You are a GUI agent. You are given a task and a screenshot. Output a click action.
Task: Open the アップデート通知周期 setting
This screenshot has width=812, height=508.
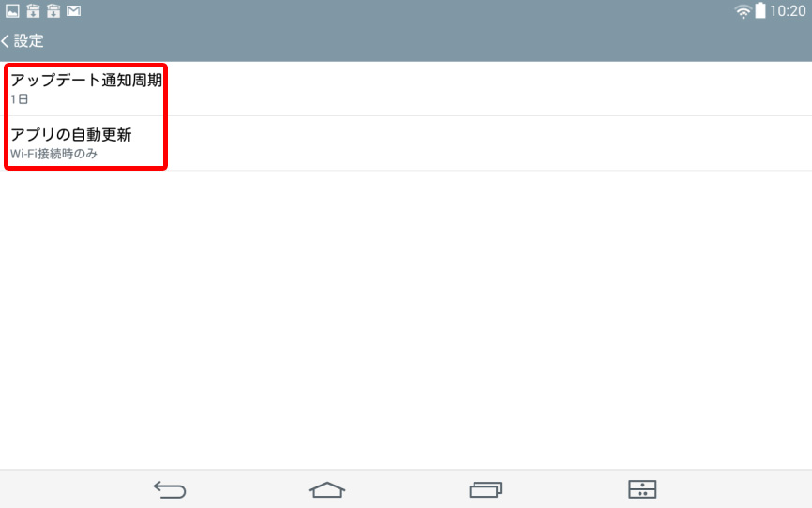click(x=406, y=88)
